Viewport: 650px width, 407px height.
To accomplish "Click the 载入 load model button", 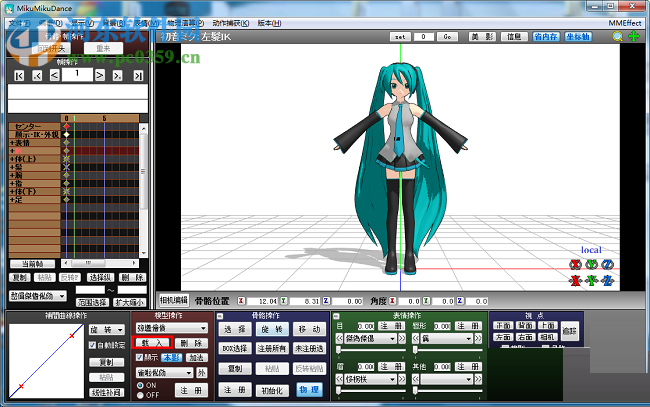I will tap(152, 343).
